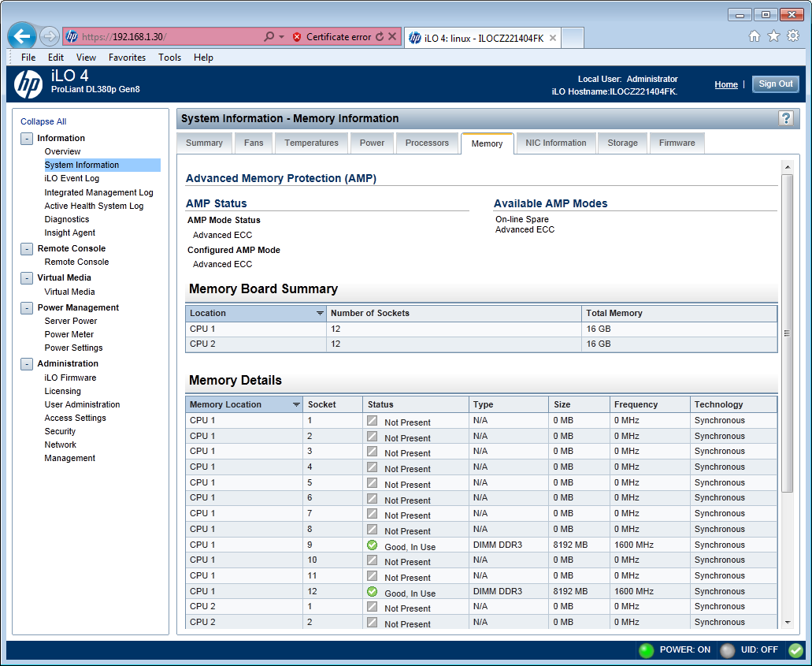The height and width of the screenshot is (666, 812).
Task: Open Power Meter in sidebar
Action: 69,334
